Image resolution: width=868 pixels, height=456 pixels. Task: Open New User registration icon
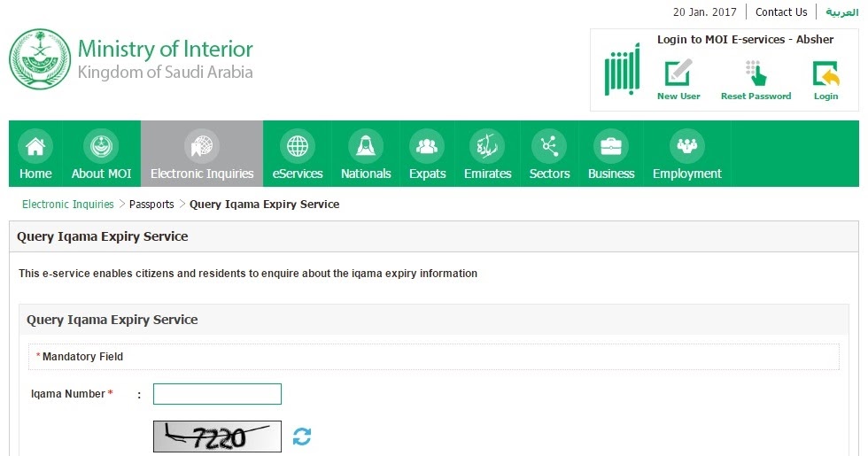(x=678, y=72)
